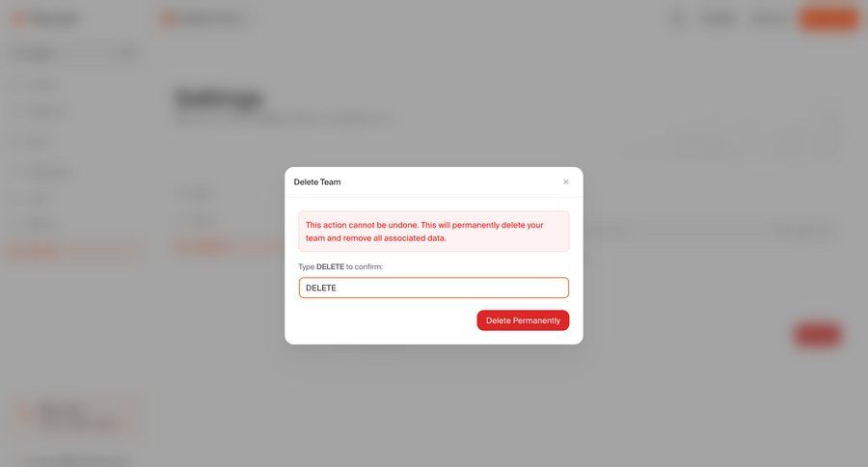Click the typed DELETE text inside the input

tap(321, 288)
